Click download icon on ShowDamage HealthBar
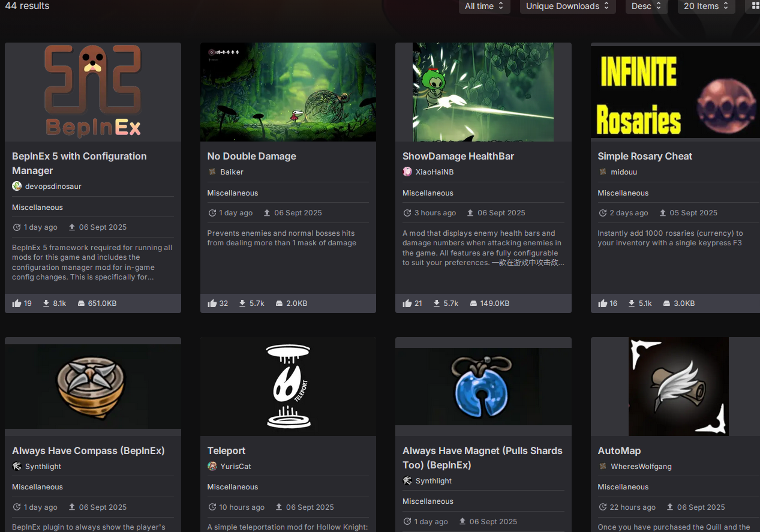Image resolution: width=760 pixels, height=532 pixels. click(x=437, y=303)
